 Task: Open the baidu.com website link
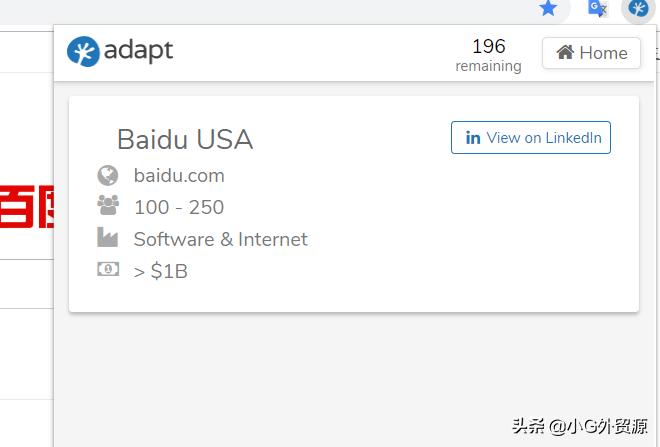tap(179, 175)
